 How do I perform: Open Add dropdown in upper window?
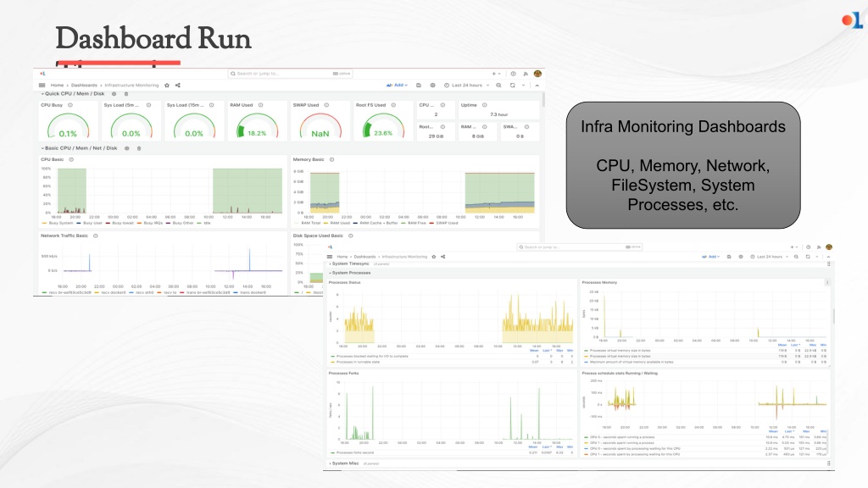coord(397,86)
